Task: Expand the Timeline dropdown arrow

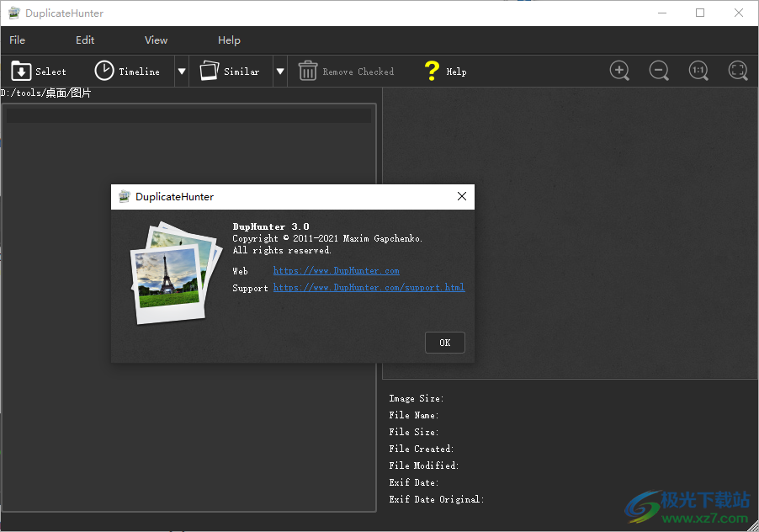Action: tap(182, 72)
